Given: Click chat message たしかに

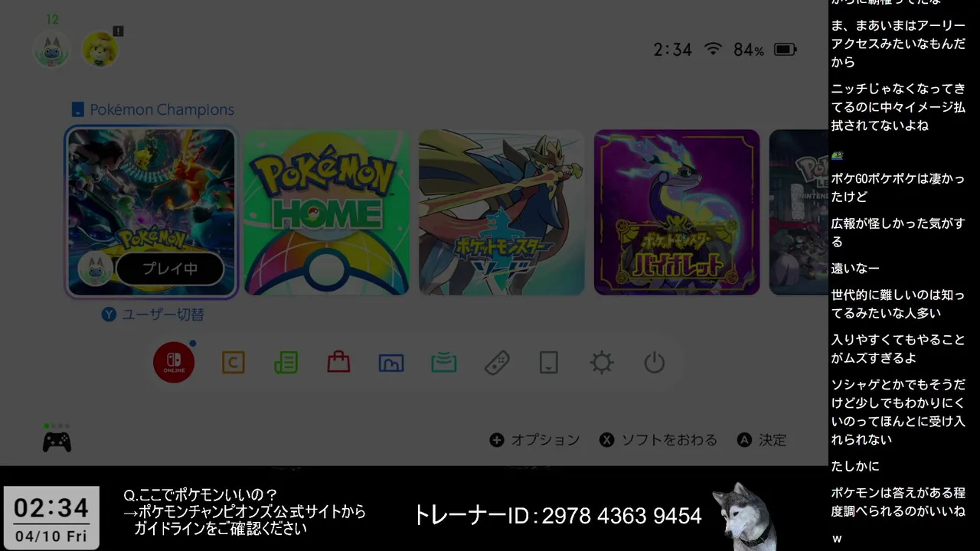Looking at the screenshot, I should click(855, 466).
